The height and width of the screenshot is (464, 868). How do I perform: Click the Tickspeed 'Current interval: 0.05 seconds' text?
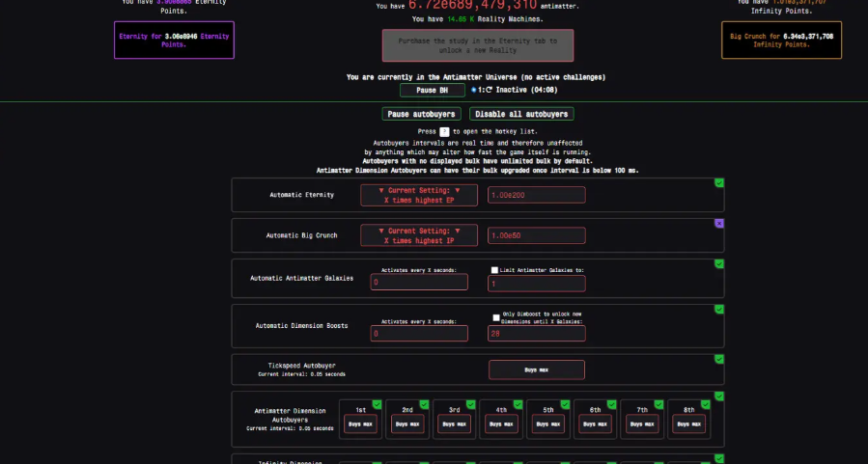[x=301, y=374]
